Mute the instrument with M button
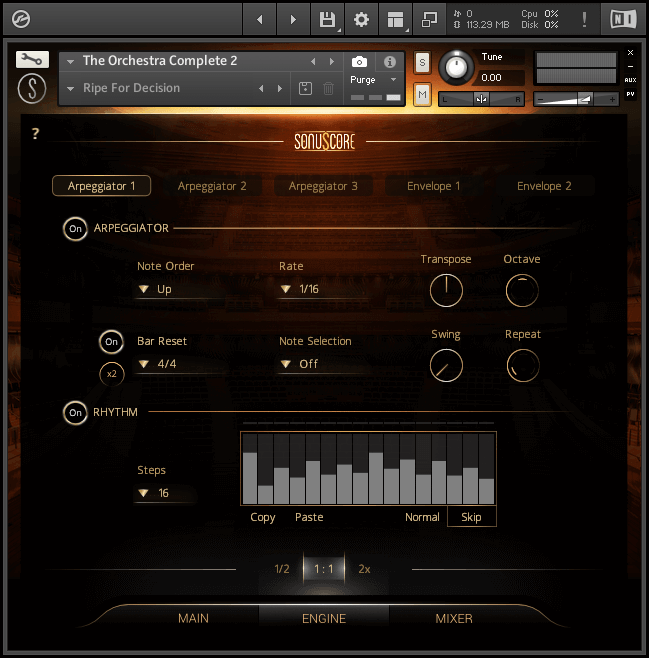The height and width of the screenshot is (658, 649). (x=422, y=94)
